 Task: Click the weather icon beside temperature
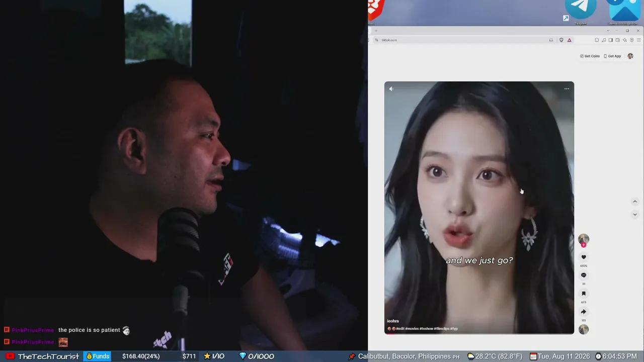click(471, 356)
